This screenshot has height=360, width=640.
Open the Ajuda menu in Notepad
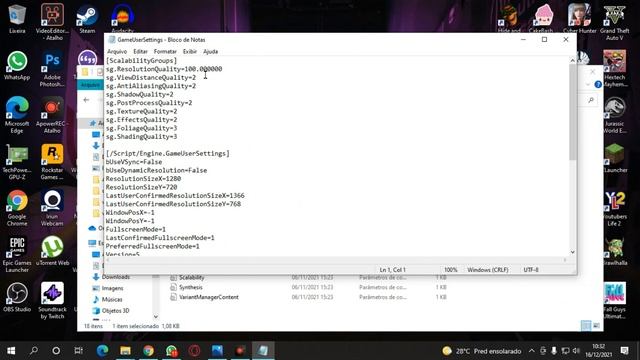(x=210, y=51)
